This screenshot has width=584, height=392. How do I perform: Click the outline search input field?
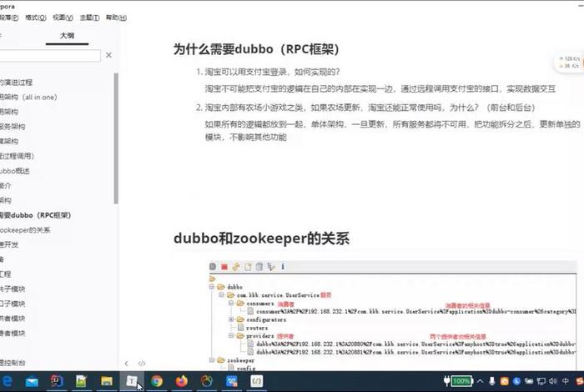[50, 56]
